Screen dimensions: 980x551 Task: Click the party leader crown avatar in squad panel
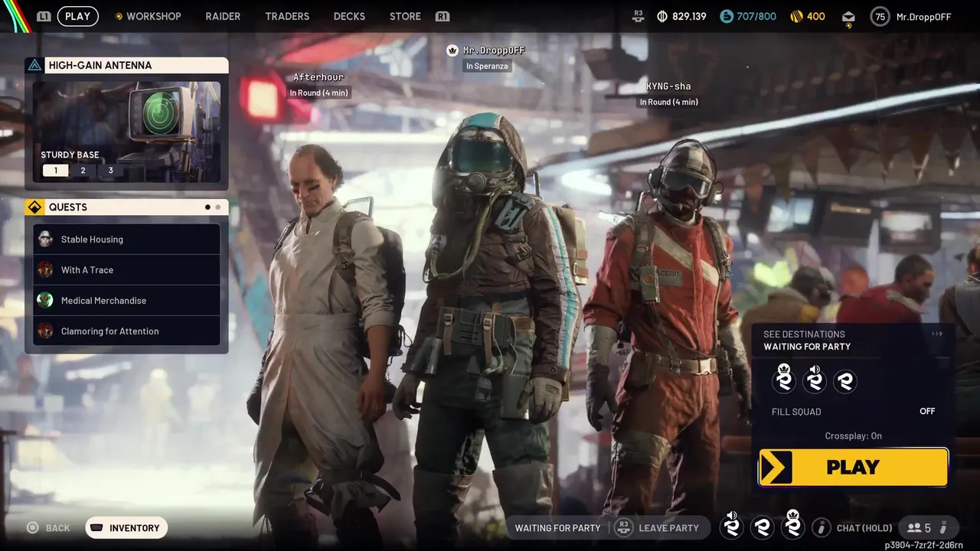coord(784,379)
